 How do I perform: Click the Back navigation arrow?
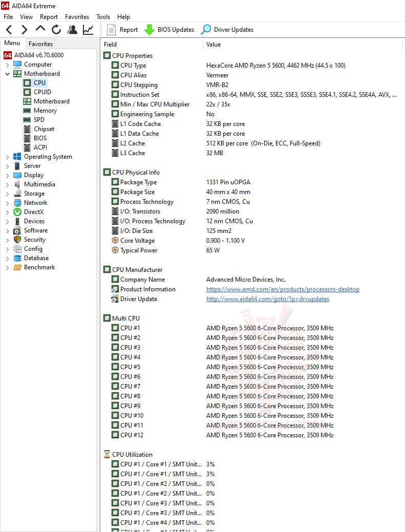(9, 30)
